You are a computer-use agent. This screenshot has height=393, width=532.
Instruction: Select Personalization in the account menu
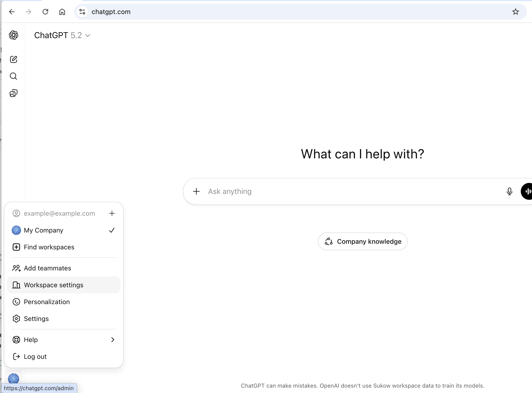pos(47,302)
